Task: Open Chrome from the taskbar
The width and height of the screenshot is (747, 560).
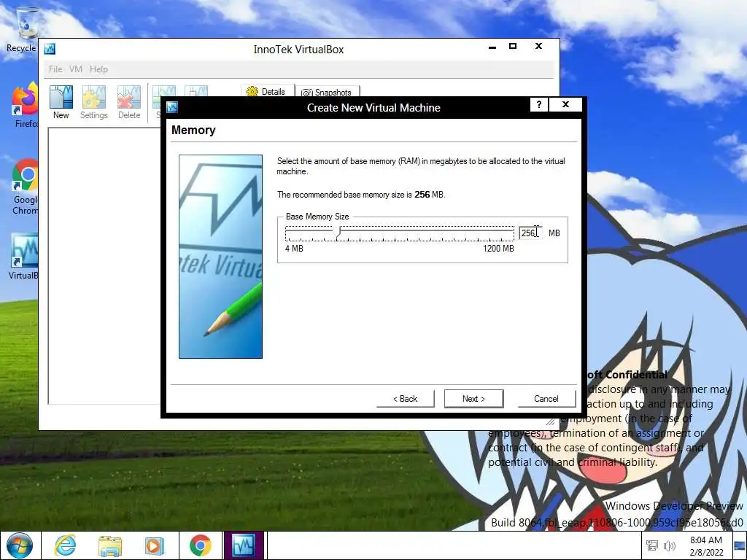Action: (200, 545)
